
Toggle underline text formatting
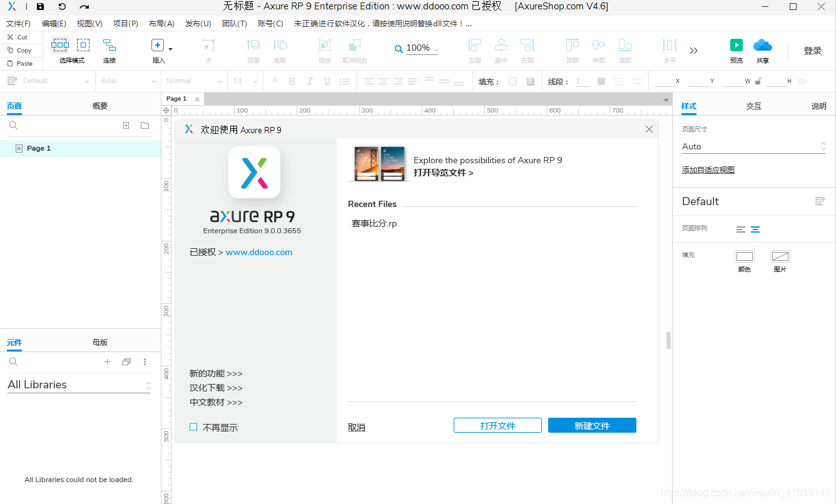click(326, 81)
